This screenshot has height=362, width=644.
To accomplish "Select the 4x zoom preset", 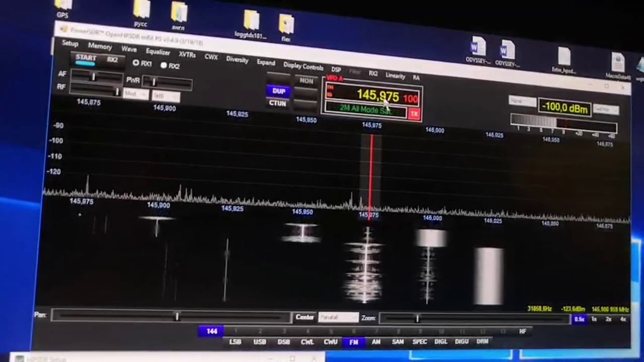I will pyautogui.click(x=623, y=320).
